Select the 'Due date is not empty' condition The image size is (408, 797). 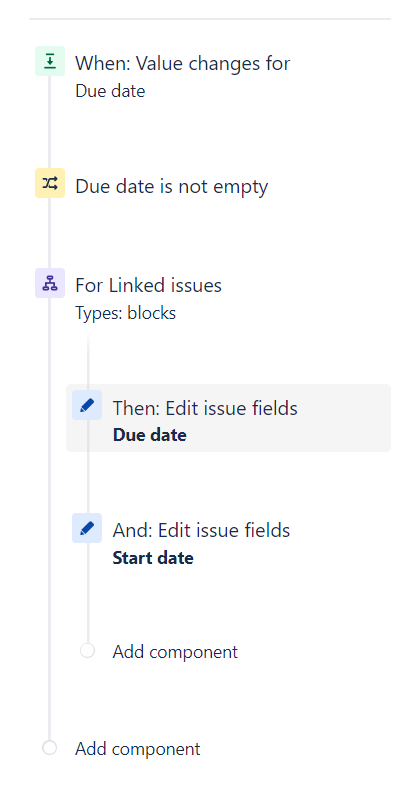coord(172,187)
